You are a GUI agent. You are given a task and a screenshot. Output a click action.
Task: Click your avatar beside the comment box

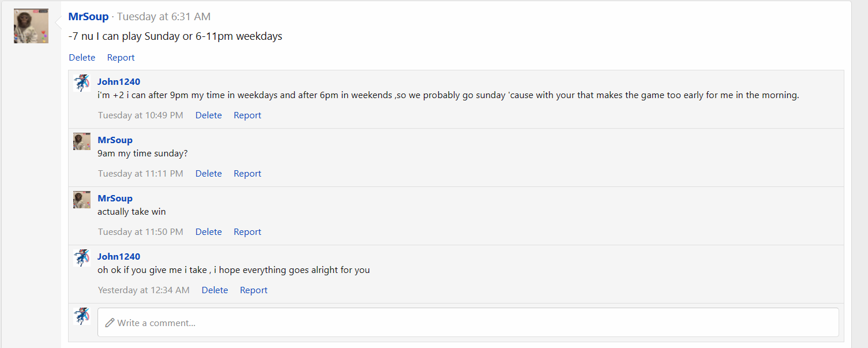(x=82, y=316)
